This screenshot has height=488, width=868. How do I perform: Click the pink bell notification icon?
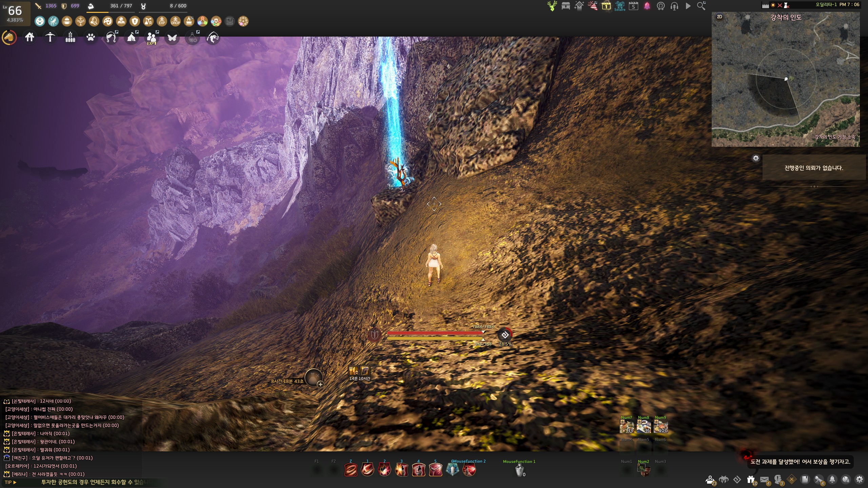coord(647,6)
